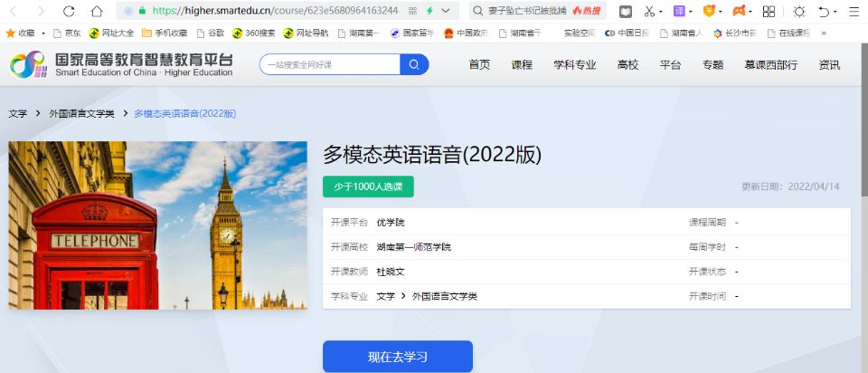Expand the bookmarks overflow chevron
The image size is (868, 373).
click(x=823, y=33)
